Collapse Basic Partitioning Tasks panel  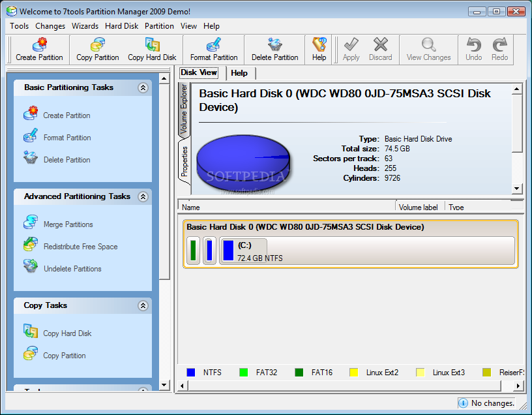(x=143, y=88)
